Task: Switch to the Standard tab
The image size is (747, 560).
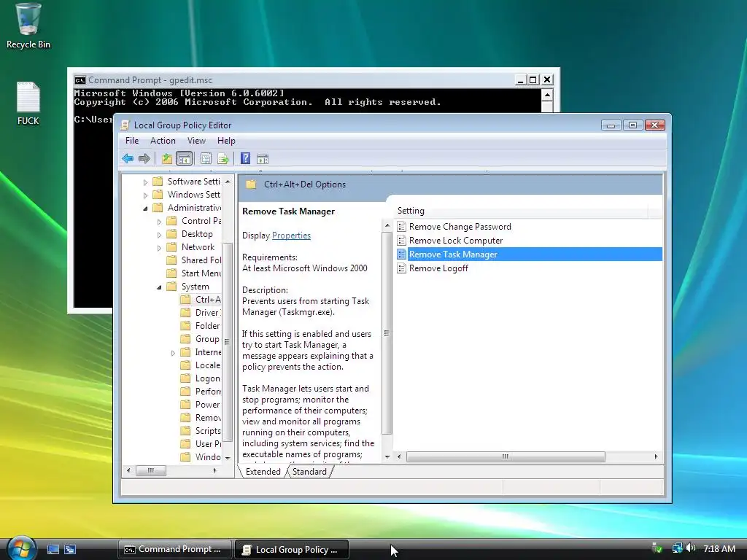Action: click(x=309, y=472)
